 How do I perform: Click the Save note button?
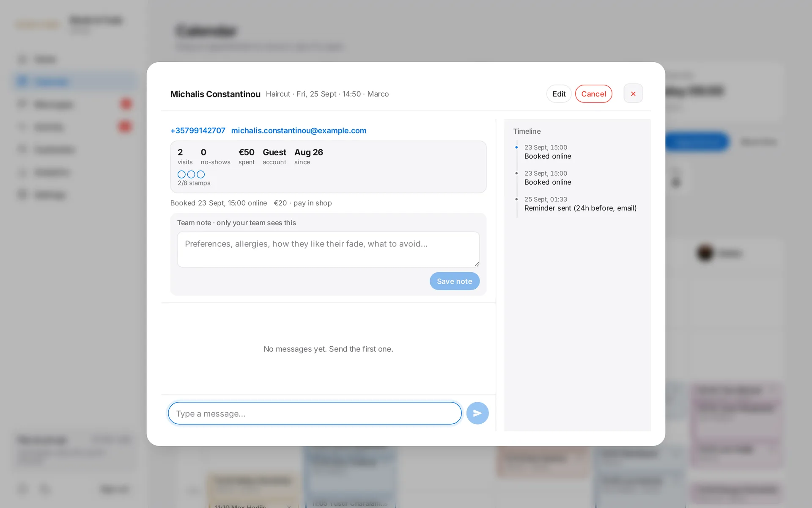(x=454, y=281)
